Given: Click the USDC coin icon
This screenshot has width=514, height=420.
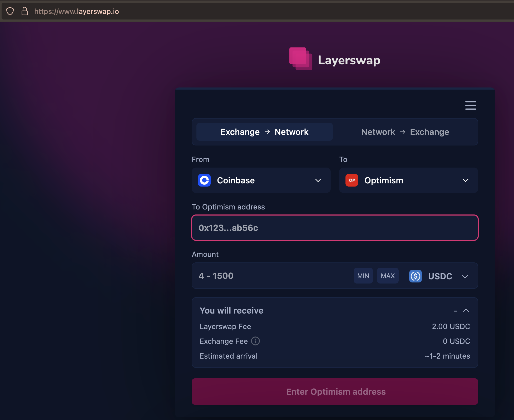Looking at the screenshot, I should tap(416, 276).
